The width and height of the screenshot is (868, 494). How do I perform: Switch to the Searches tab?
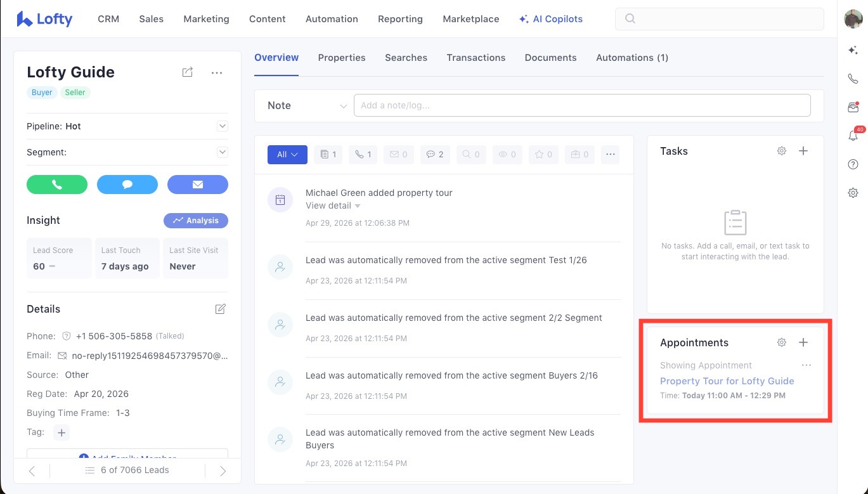tap(406, 58)
